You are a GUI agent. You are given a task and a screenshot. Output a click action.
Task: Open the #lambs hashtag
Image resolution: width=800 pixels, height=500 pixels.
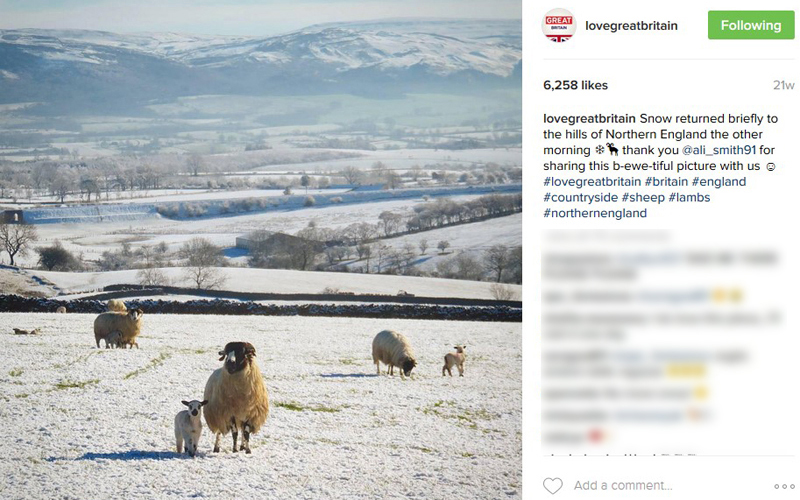(689, 197)
